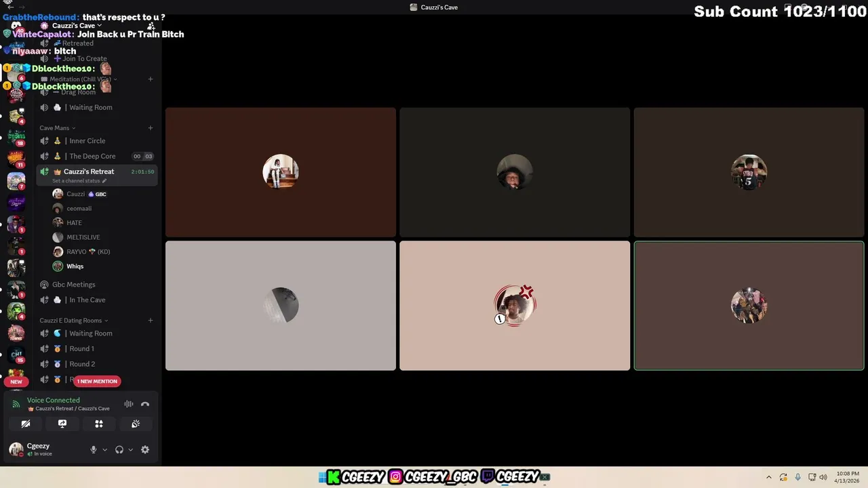Collapse Cauzzi E Dating Rooms category
The image size is (868, 488).
tap(73, 321)
